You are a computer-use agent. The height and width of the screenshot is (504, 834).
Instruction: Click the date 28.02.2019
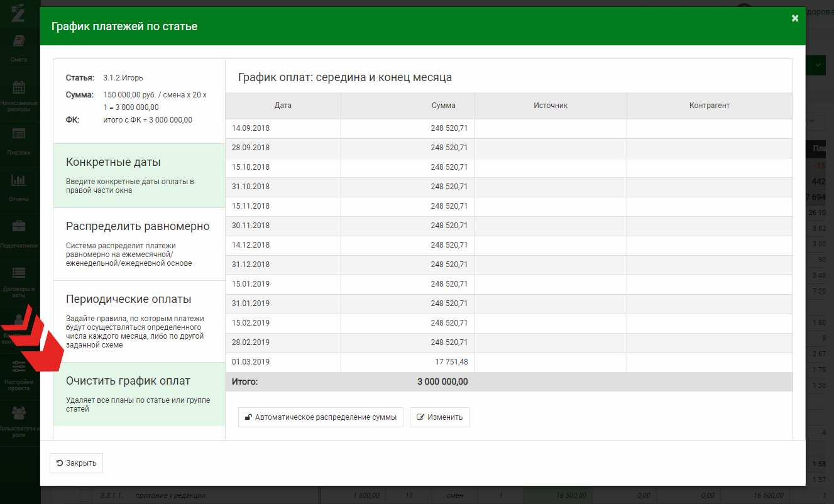point(251,342)
